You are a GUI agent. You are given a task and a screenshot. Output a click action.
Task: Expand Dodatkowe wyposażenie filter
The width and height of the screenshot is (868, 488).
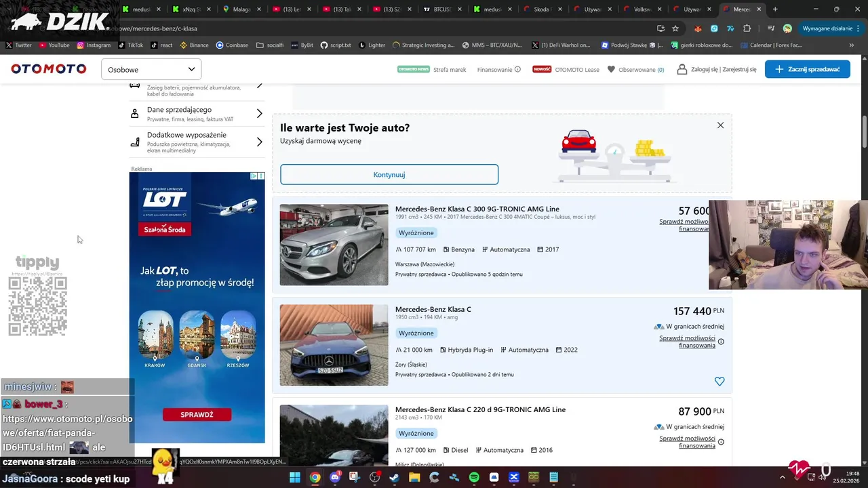point(197,142)
